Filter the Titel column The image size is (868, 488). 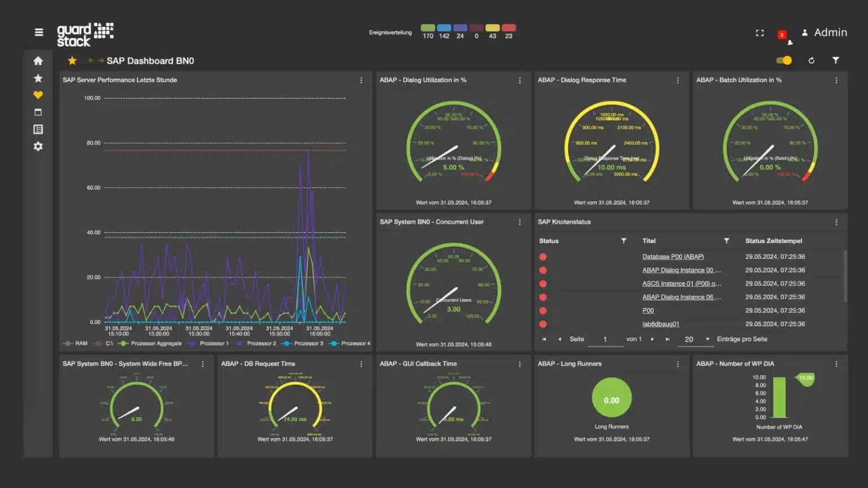pos(727,241)
